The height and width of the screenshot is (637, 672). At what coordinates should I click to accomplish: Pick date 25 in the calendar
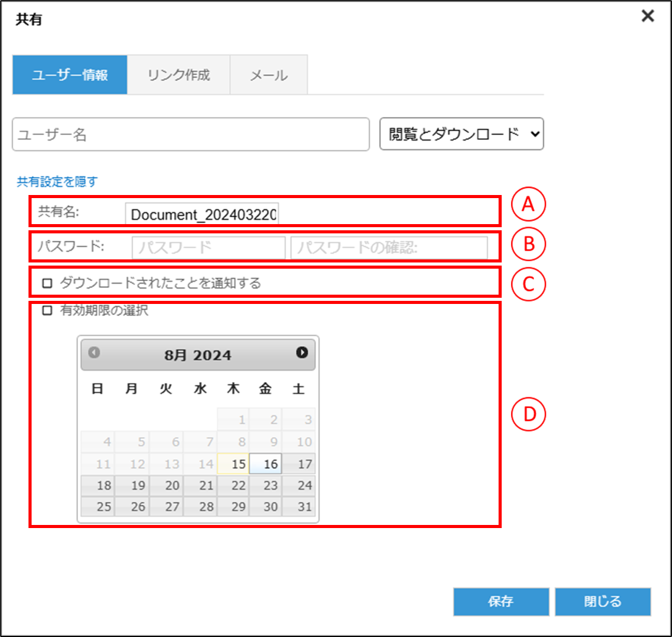click(x=98, y=506)
